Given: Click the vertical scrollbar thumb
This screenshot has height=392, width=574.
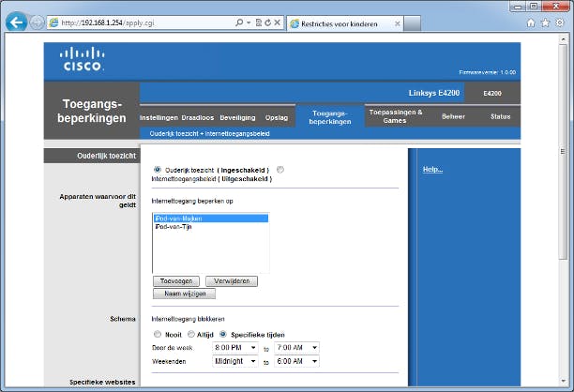Looking at the screenshot, I should click(x=563, y=152).
